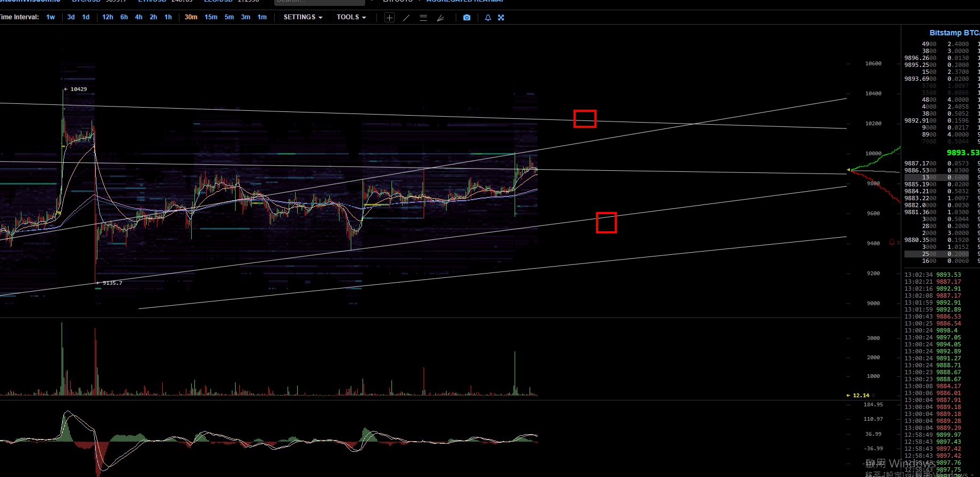Select the crosshair plus tool

[x=389, y=18]
